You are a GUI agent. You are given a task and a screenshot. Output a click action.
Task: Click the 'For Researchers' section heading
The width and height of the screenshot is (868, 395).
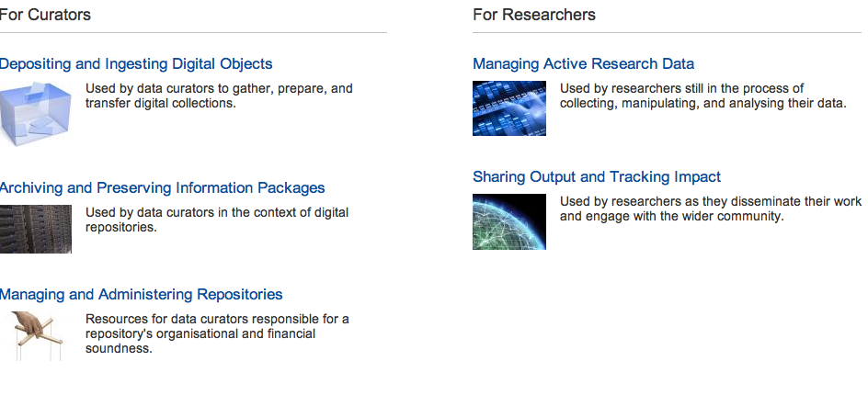point(534,15)
